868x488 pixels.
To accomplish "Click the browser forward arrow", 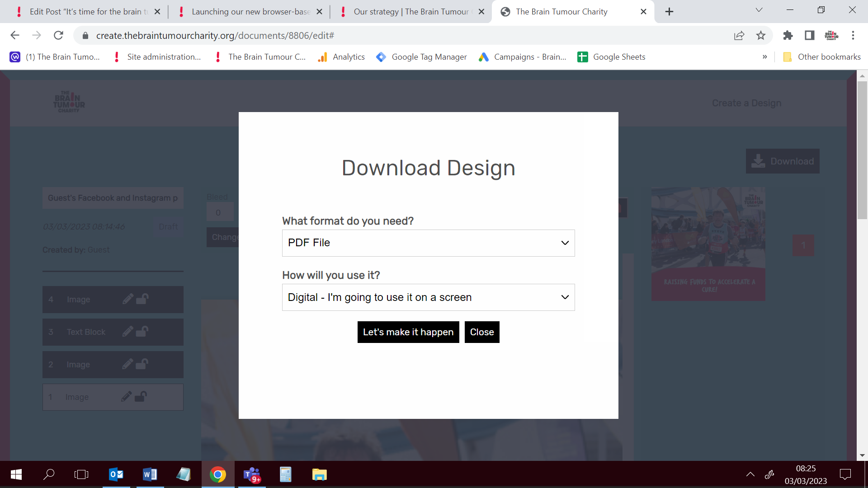I will click(x=37, y=35).
